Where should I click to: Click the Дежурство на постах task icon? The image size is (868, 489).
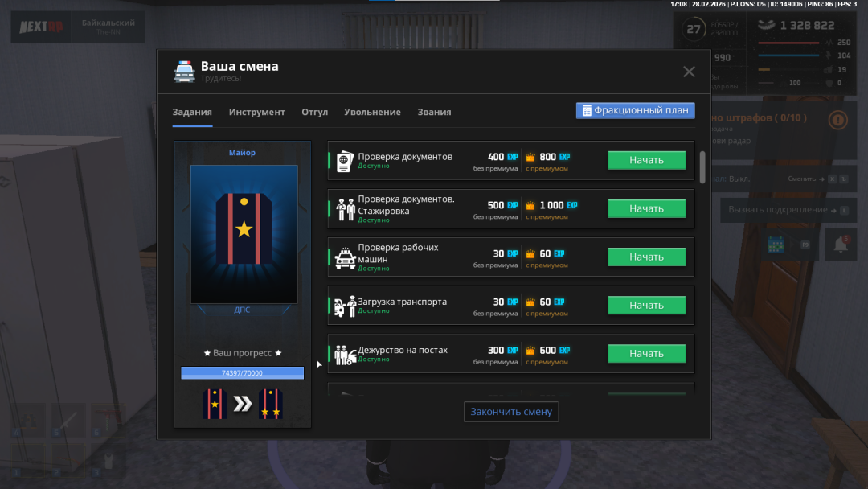[x=345, y=354]
